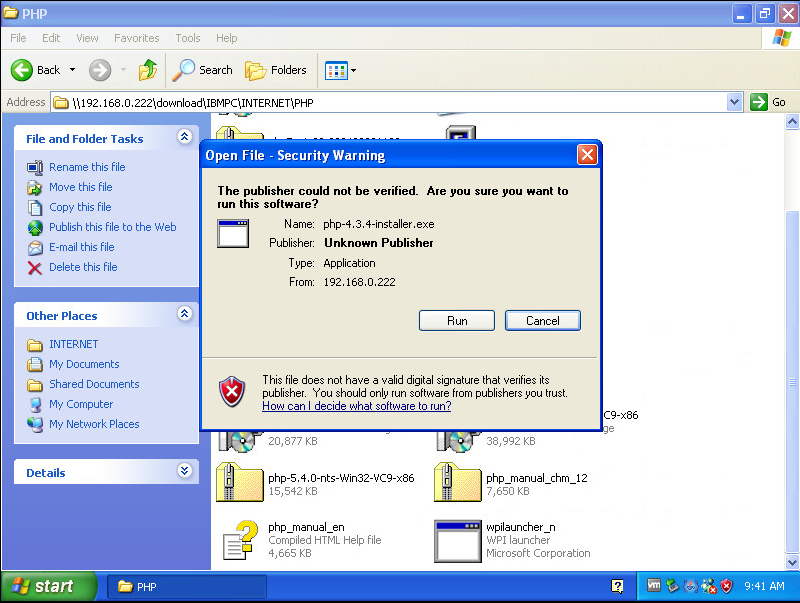Screen dimensions: 800x603
Task: Click the red security shield tray icon
Action: point(727,586)
